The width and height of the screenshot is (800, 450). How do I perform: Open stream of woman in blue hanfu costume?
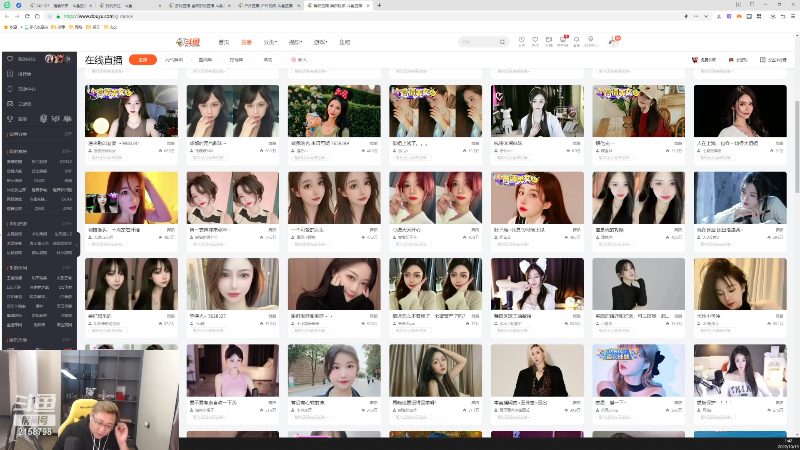pos(740,197)
